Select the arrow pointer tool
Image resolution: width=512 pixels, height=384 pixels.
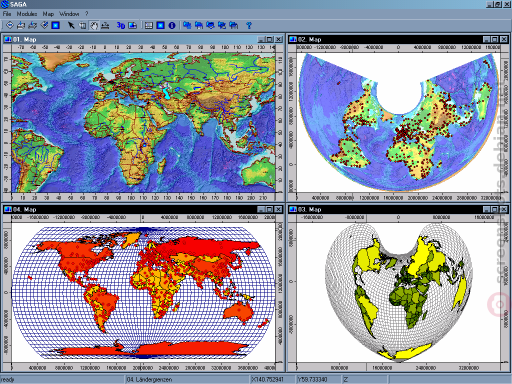71,25
